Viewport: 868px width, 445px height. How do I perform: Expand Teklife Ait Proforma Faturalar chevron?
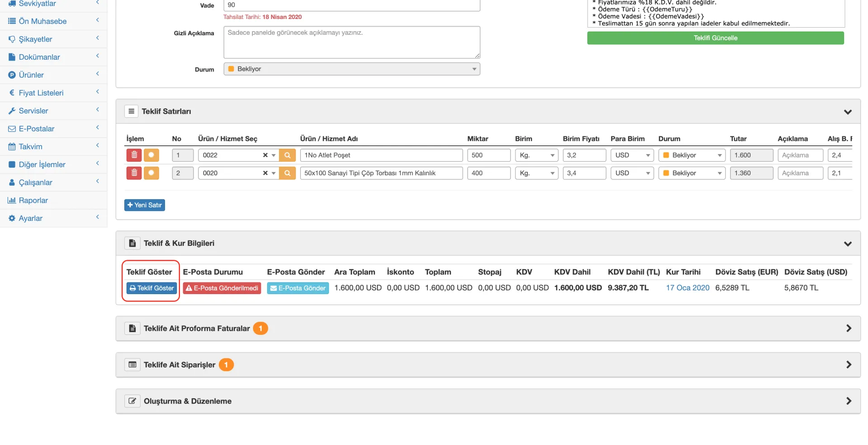coord(849,328)
